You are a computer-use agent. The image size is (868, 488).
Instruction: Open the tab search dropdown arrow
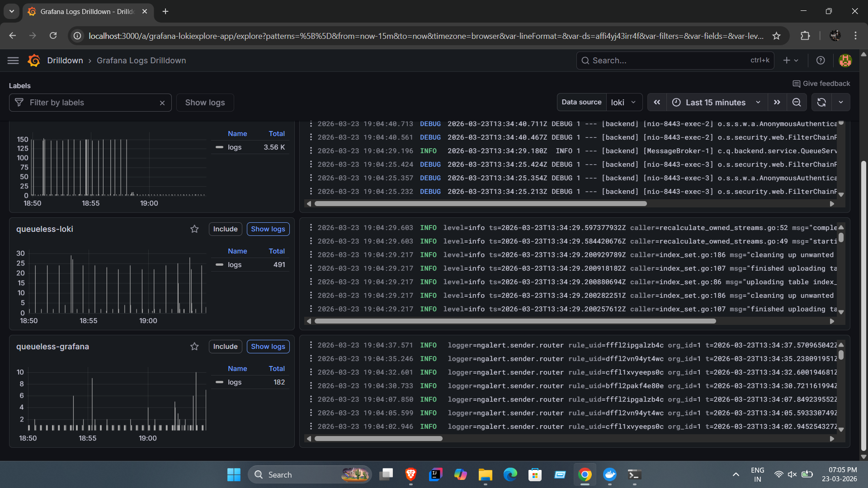(12, 11)
